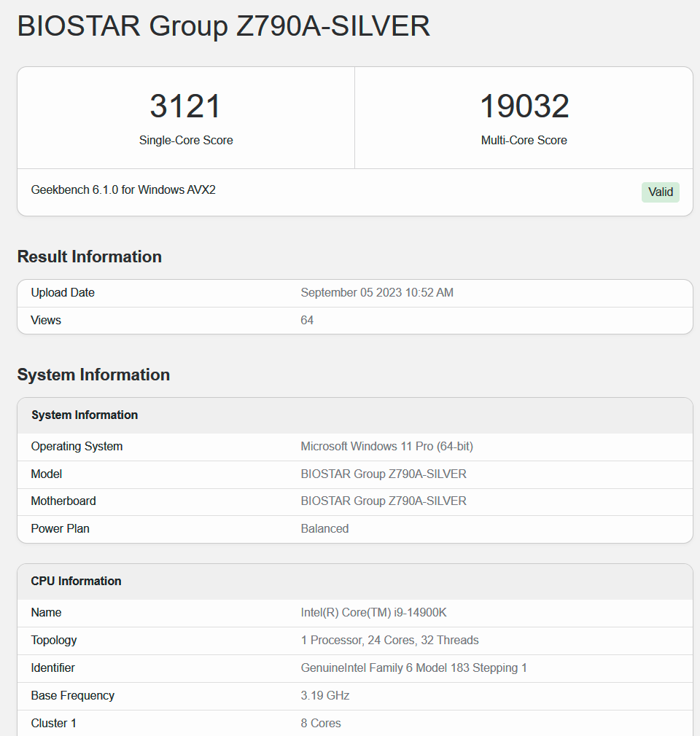Image resolution: width=700 pixels, height=736 pixels.
Task: Click the Topology value with 24 Cores
Action: [389, 641]
